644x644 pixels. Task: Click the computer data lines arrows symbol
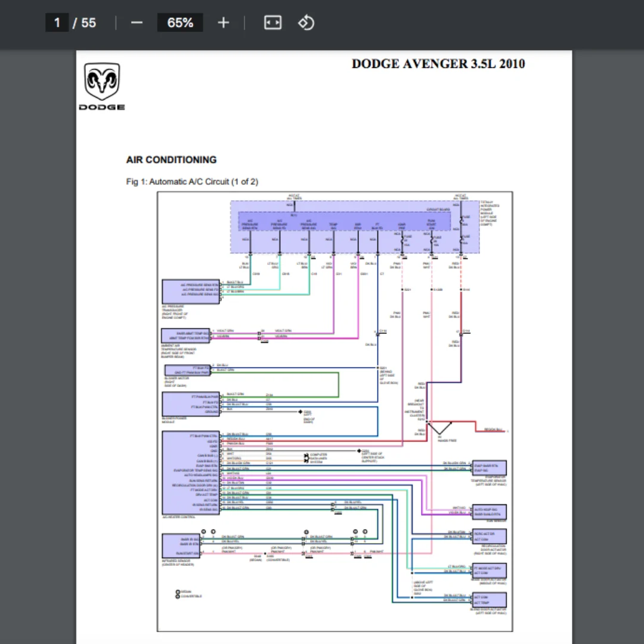click(x=306, y=457)
